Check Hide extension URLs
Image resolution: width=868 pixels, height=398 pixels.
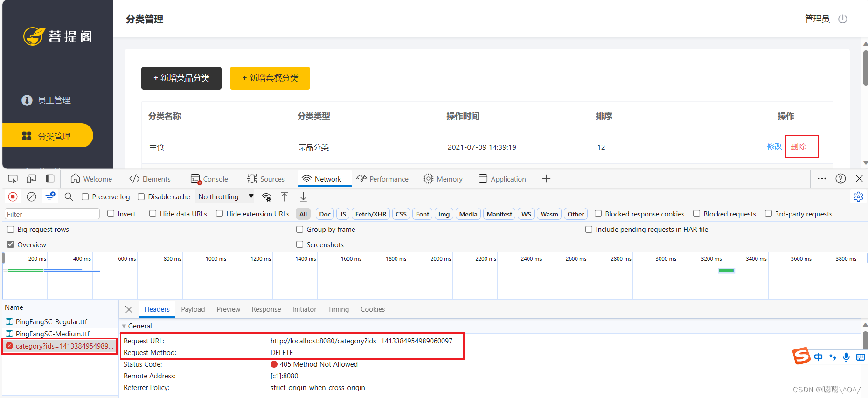(219, 214)
